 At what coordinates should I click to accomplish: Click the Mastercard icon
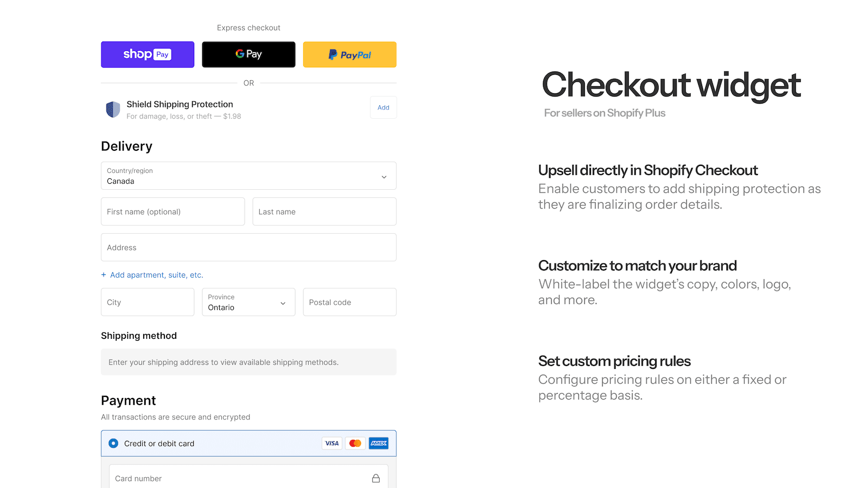pos(355,444)
